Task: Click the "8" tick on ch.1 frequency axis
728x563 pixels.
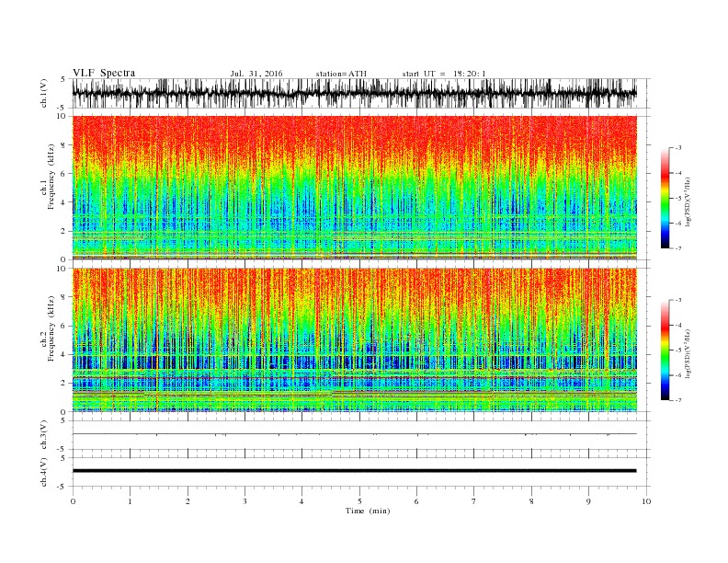Action: point(64,145)
